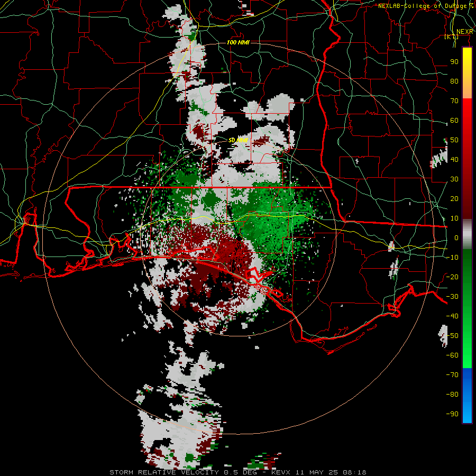Click the KT units label above color bar

point(452,36)
